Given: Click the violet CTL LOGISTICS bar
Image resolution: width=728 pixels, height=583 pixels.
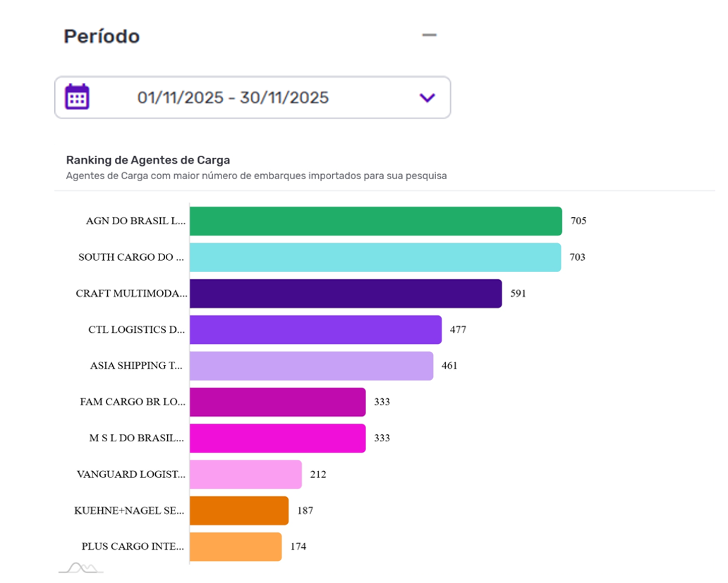Looking at the screenshot, I should [315, 329].
